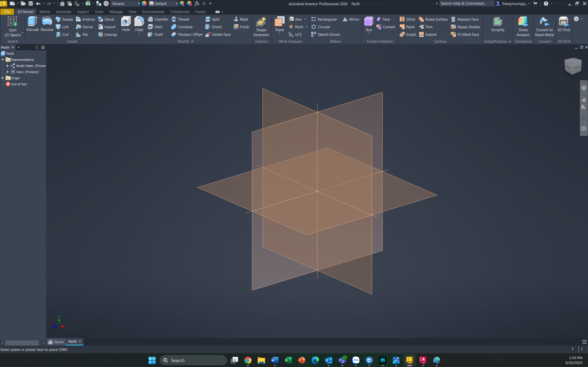Open the Inspect ribbon tab
This screenshot has height=367, width=588.
click(x=83, y=12)
